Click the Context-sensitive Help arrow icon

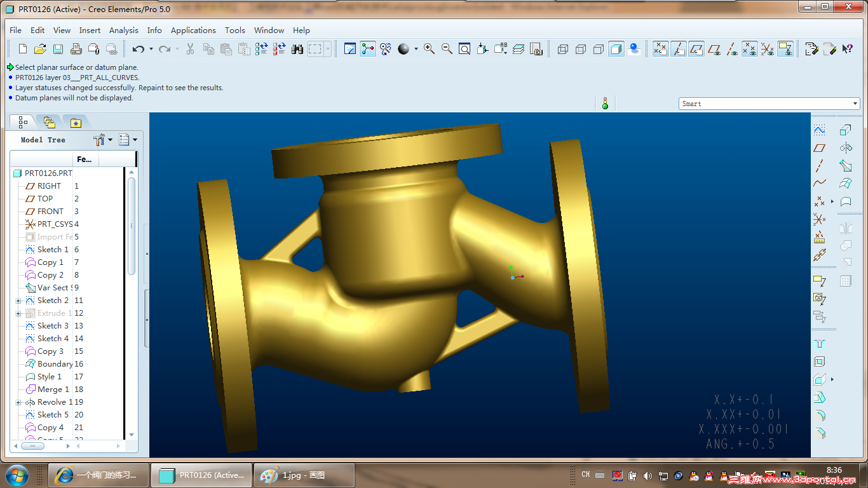pos(847,49)
